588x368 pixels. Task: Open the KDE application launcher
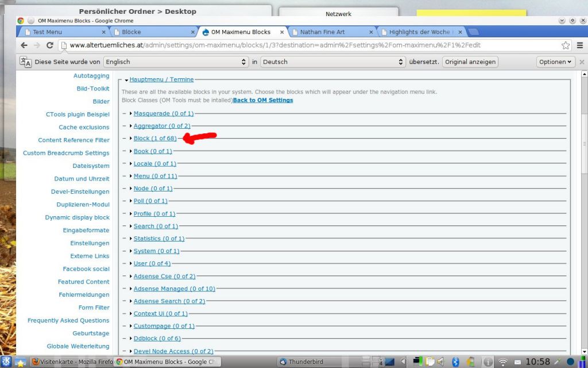[7, 362]
